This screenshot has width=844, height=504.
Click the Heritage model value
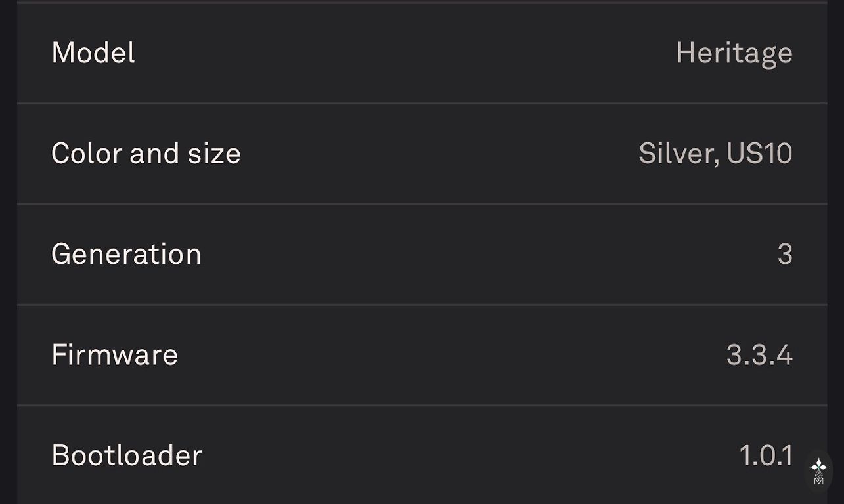pos(734,52)
